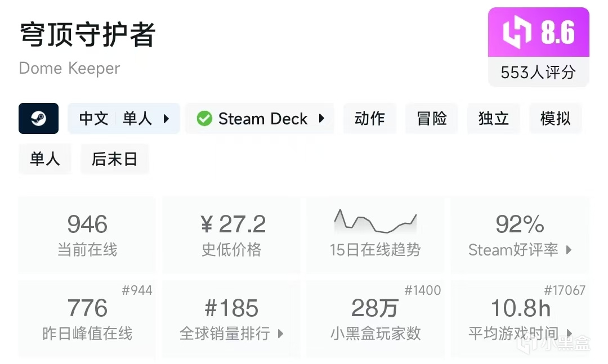
Task: Select the 单人 tag in second row
Action: (x=45, y=159)
